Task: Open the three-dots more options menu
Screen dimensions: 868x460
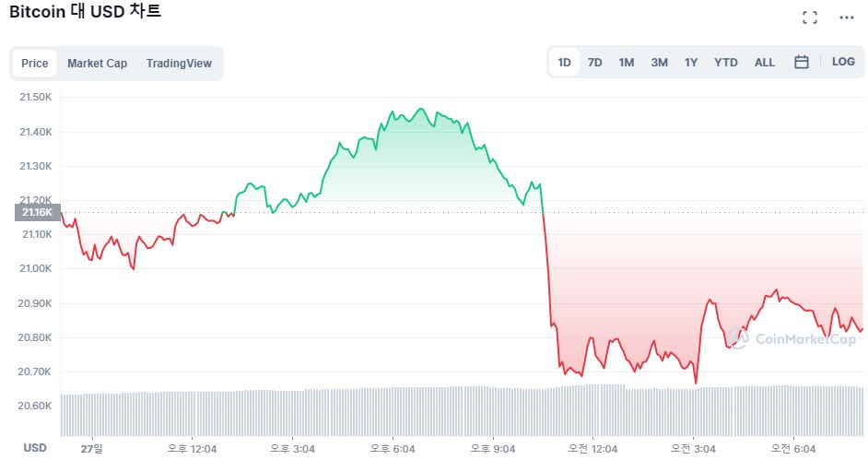Action: pyautogui.click(x=847, y=18)
